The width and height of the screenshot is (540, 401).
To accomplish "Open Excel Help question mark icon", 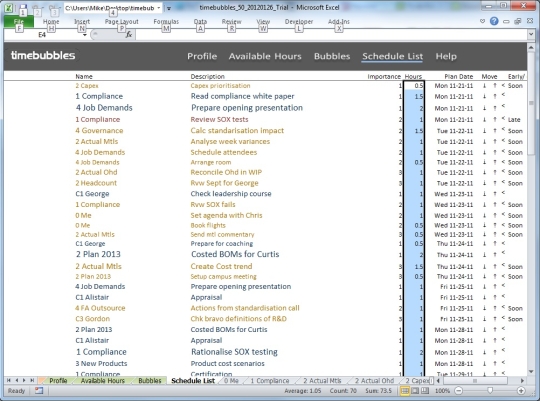I will [x=494, y=21].
